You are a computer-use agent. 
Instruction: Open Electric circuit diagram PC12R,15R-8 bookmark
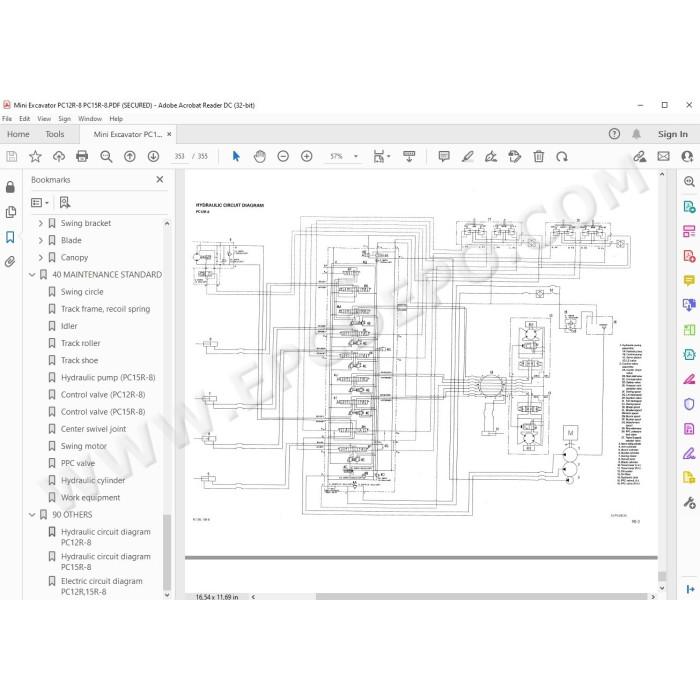tap(102, 586)
